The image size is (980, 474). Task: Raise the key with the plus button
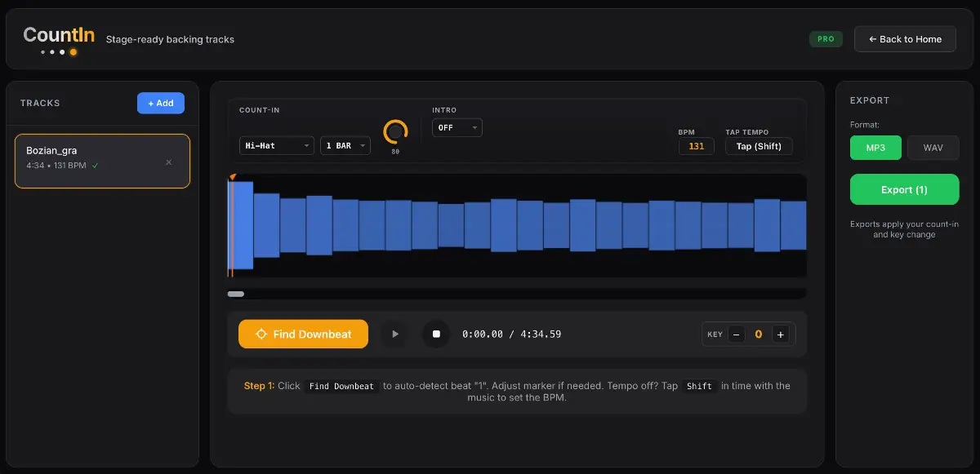(780, 334)
